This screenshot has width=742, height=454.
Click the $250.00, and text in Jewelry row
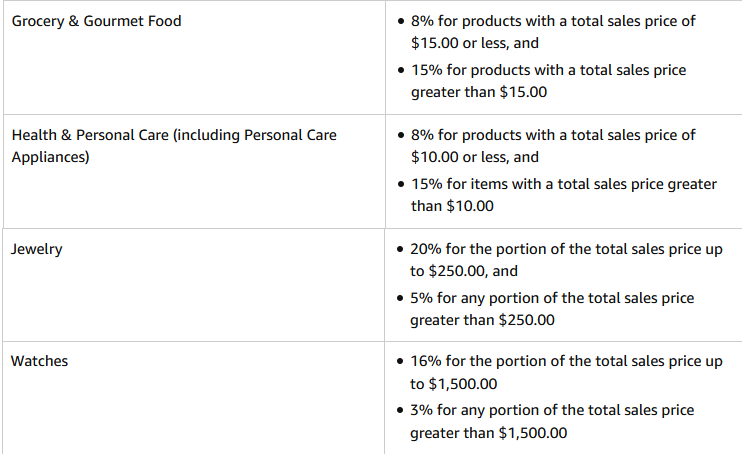point(473,271)
